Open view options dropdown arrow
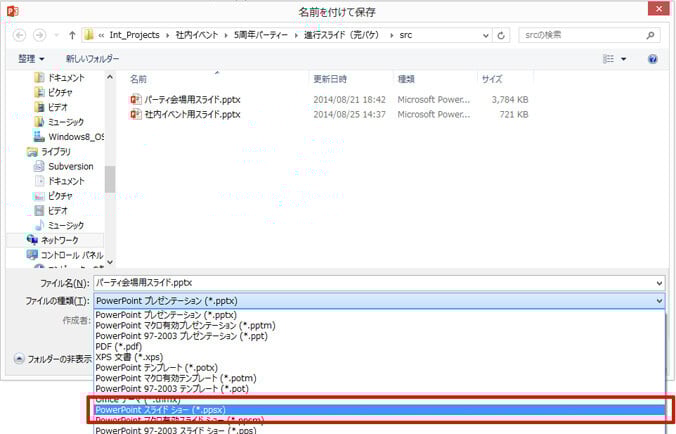The image size is (676, 434). [x=623, y=59]
